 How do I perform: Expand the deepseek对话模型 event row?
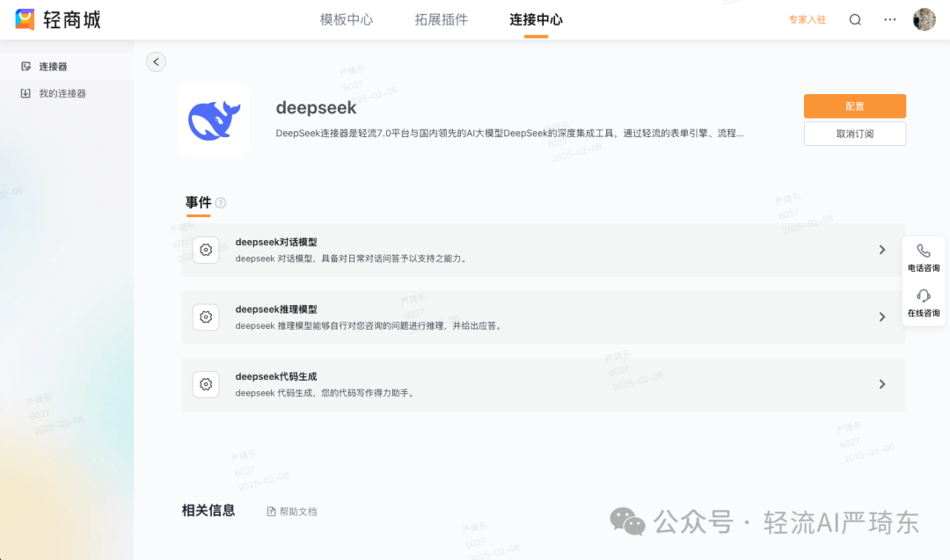tap(882, 250)
